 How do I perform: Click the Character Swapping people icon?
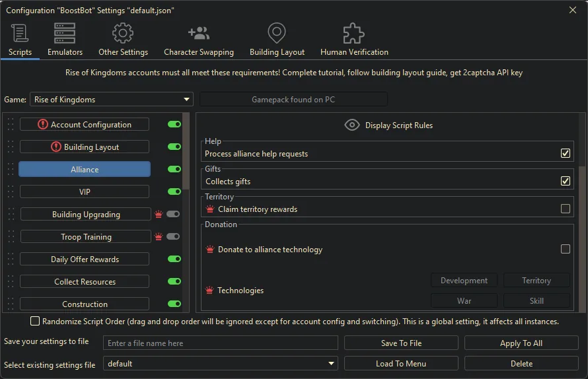(x=199, y=33)
